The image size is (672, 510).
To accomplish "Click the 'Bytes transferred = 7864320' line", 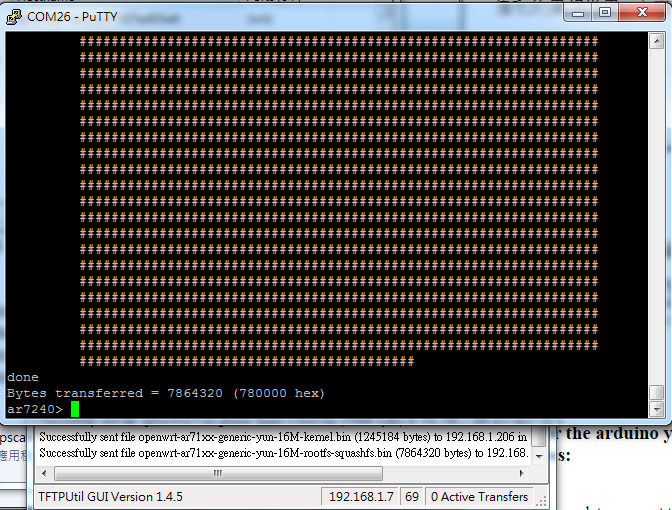I will 166,393.
